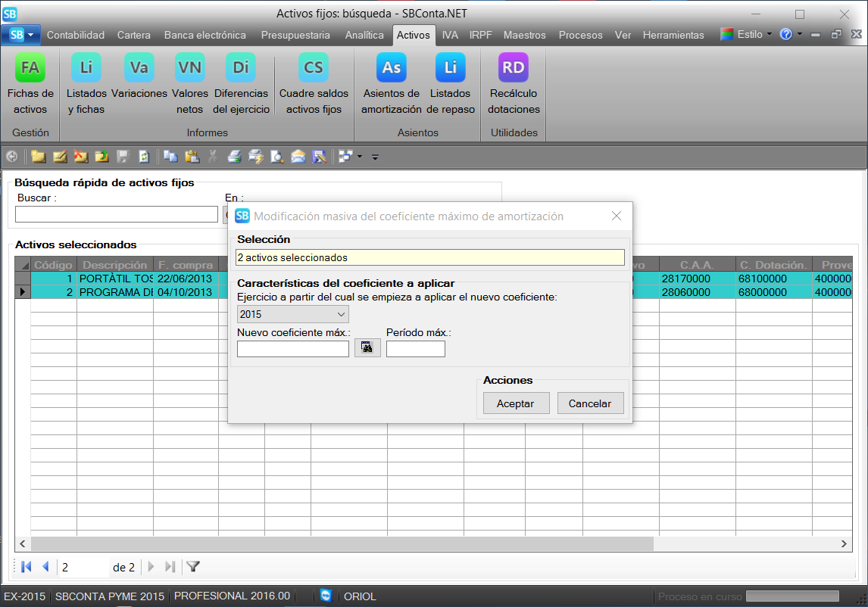Open Asientos de amortización icon
This screenshot has width=868, height=607.
pyautogui.click(x=391, y=68)
